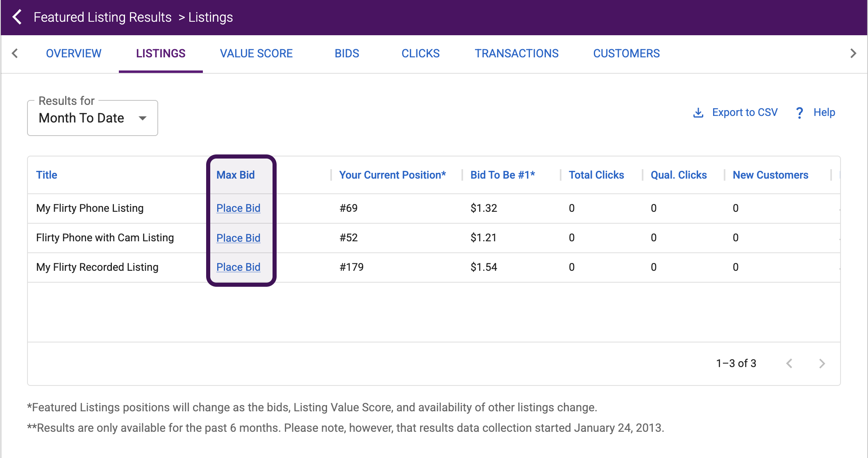Open the Value Score tab
The width and height of the screenshot is (868, 458).
pos(256,53)
